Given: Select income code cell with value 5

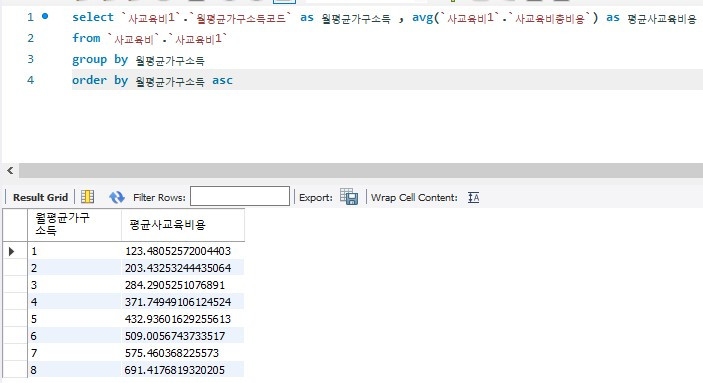Looking at the screenshot, I should click(x=74, y=319).
